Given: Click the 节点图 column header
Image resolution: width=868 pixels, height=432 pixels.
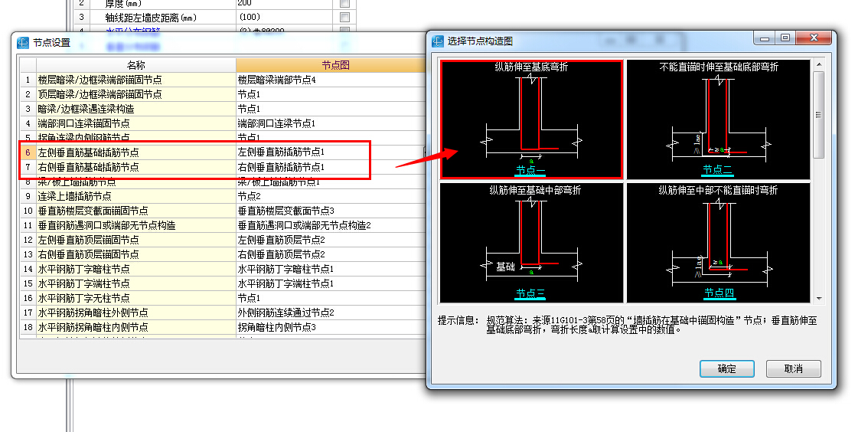Looking at the screenshot, I should (x=335, y=65).
